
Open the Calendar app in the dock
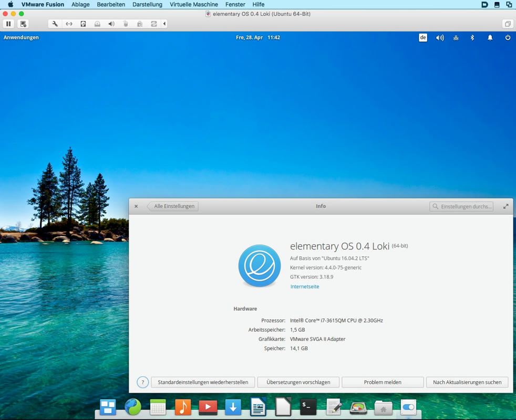158,407
